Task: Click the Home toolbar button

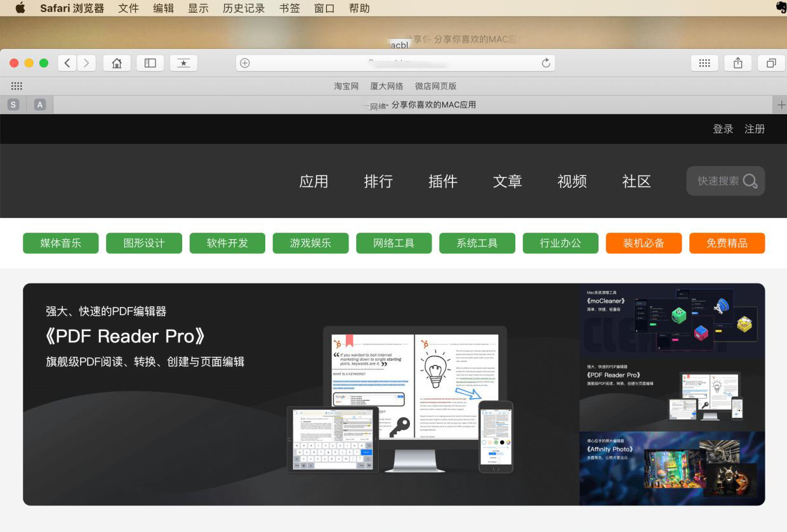Action: 117,63
